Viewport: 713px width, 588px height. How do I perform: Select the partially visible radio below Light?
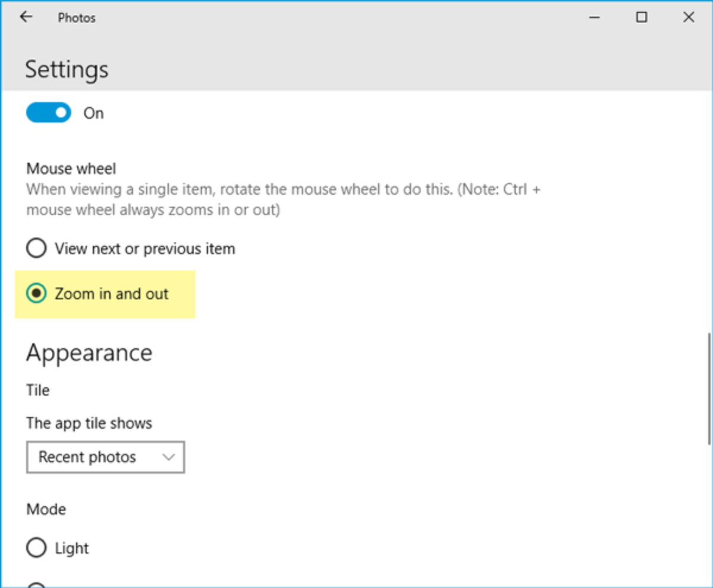click(36, 584)
